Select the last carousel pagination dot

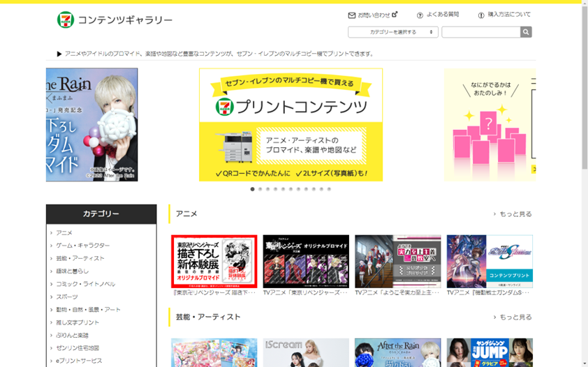pos(329,189)
